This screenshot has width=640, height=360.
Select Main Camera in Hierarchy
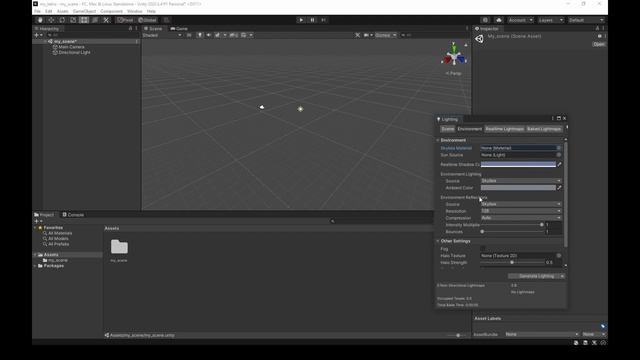click(71, 47)
